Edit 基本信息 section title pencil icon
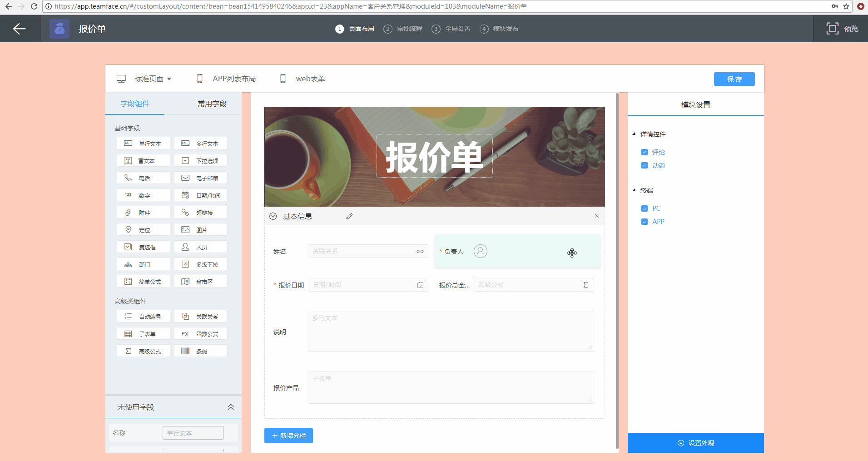The width and height of the screenshot is (868, 461). point(349,216)
